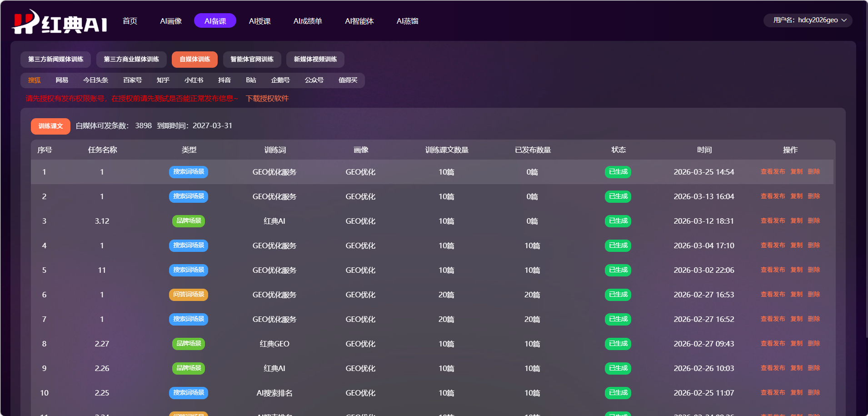Click 删除 for task 2.27 row

click(813, 344)
